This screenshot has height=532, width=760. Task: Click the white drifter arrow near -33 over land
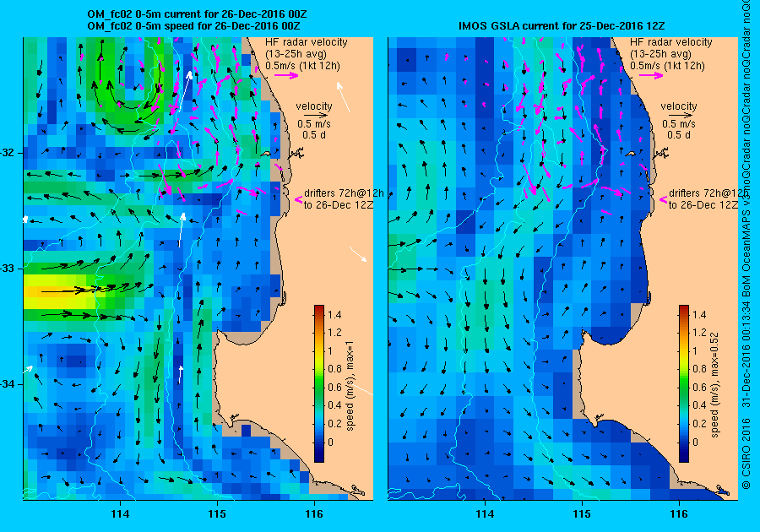(359, 254)
